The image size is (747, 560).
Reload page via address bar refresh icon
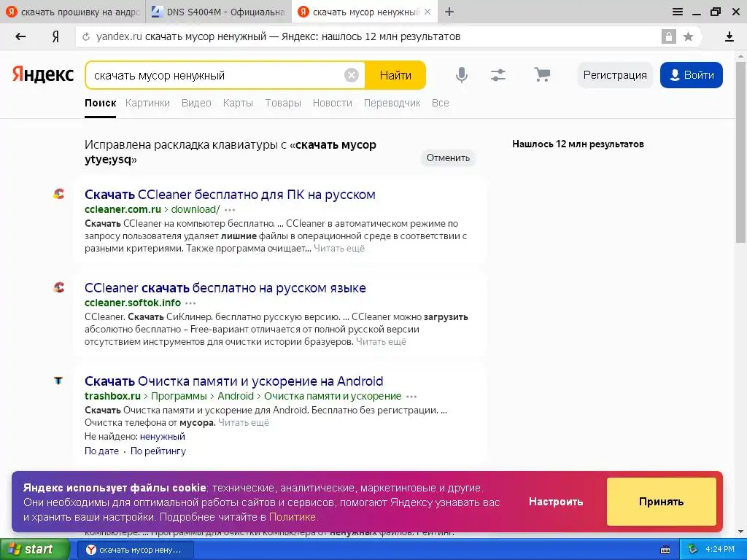[x=86, y=36]
